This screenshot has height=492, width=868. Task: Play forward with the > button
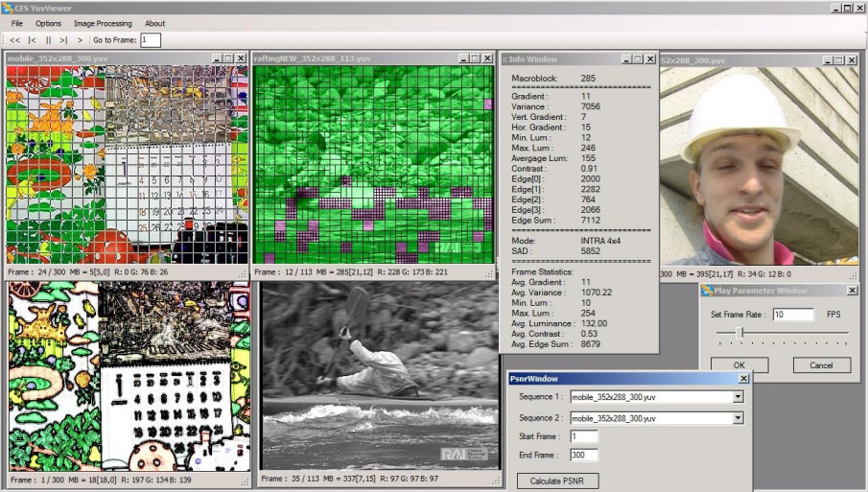point(80,40)
